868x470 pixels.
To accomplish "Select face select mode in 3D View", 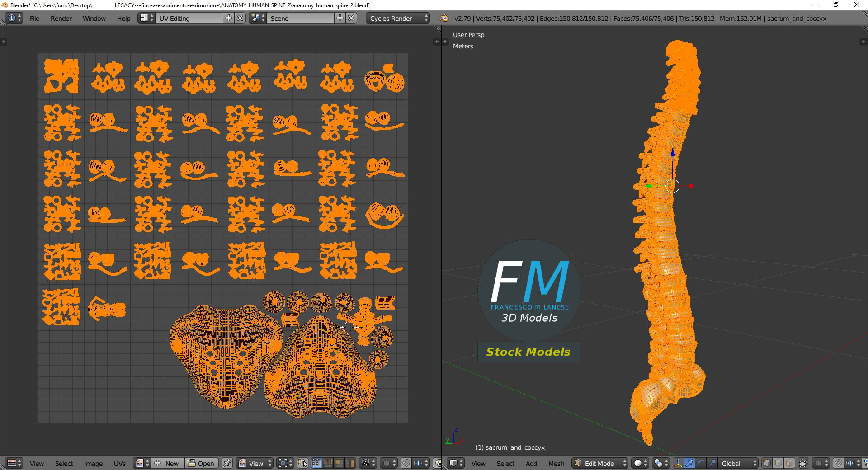I will coord(789,463).
